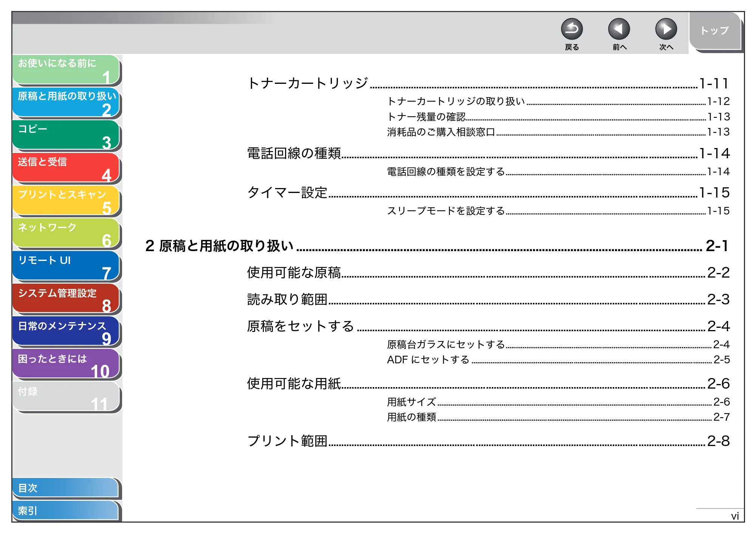Viewport: 756px width, 534px height.
Task: Open chapter 6 ネットワーク tab
Action: pyautogui.click(x=66, y=233)
